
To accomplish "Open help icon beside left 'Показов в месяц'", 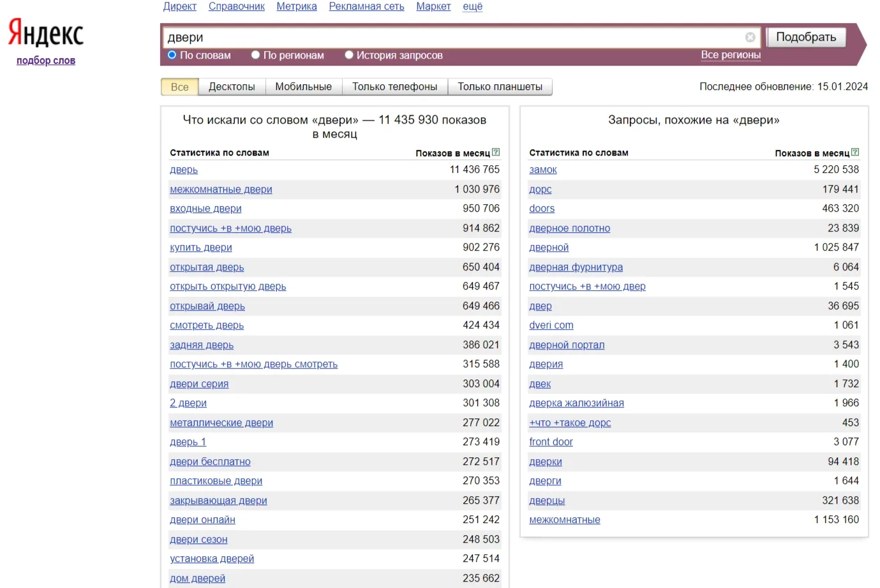I will pos(496,152).
